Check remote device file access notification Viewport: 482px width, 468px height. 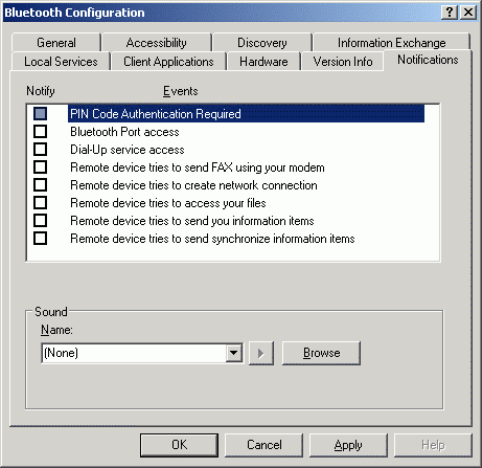point(40,203)
